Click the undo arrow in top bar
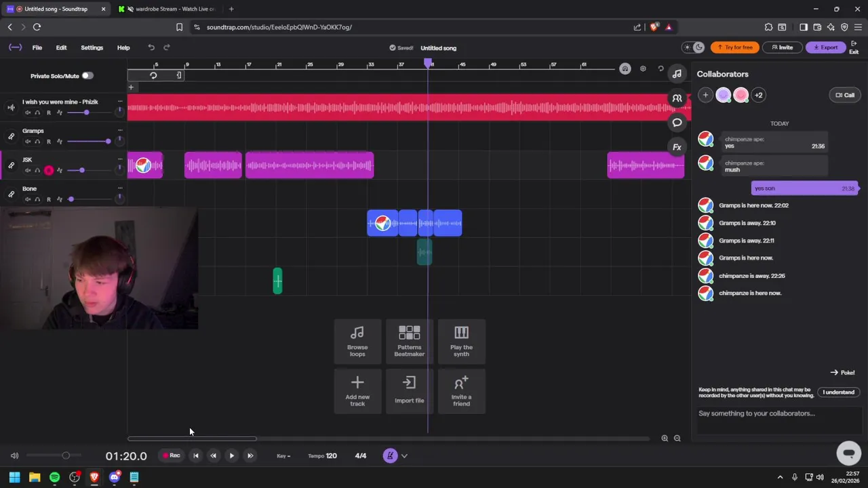This screenshot has width=868, height=488. point(151,47)
